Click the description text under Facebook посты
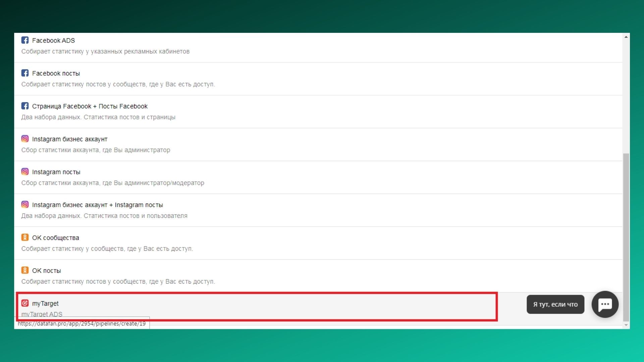644x362 pixels. click(118, 84)
